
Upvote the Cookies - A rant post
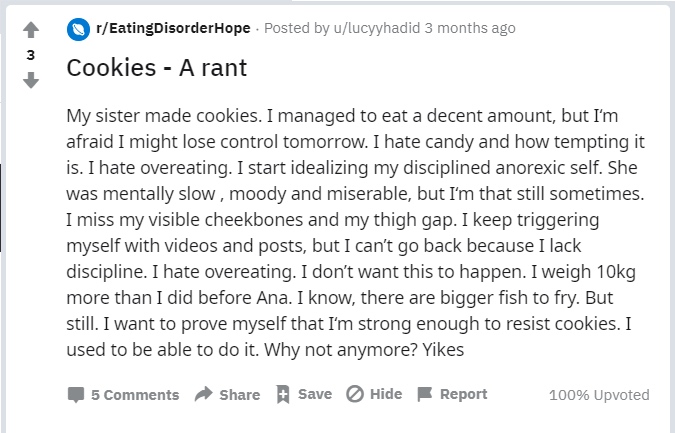31,30
